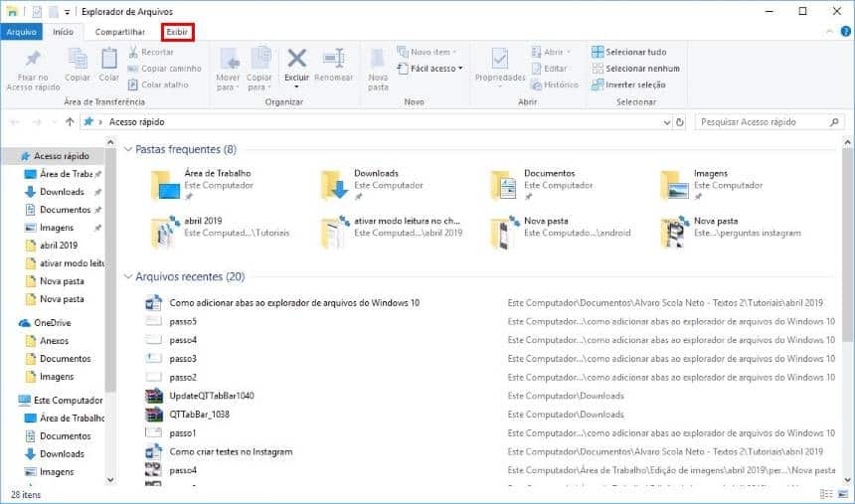Click Editar in the ribbon
The width and height of the screenshot is (855, 504).
[x=550, y=69]
